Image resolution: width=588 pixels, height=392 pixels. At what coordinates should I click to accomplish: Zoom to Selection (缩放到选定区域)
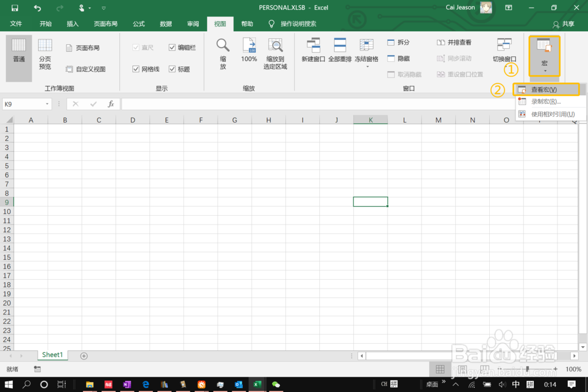[275, 53]
